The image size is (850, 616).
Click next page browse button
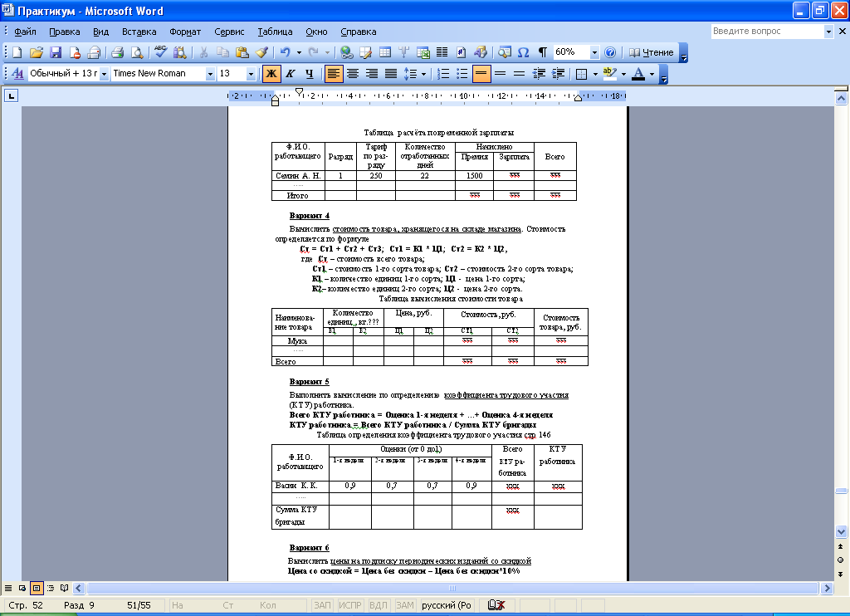pyautogui.click(x=841, y=574)
